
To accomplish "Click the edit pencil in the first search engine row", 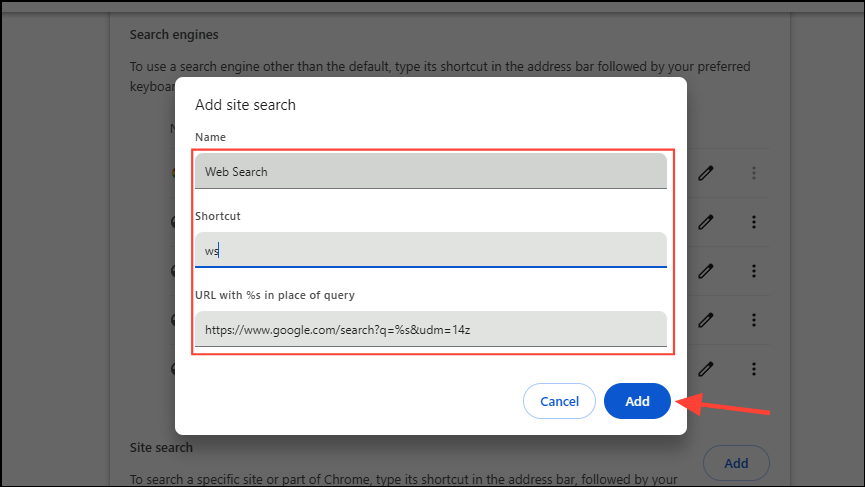I will (706, 173).
